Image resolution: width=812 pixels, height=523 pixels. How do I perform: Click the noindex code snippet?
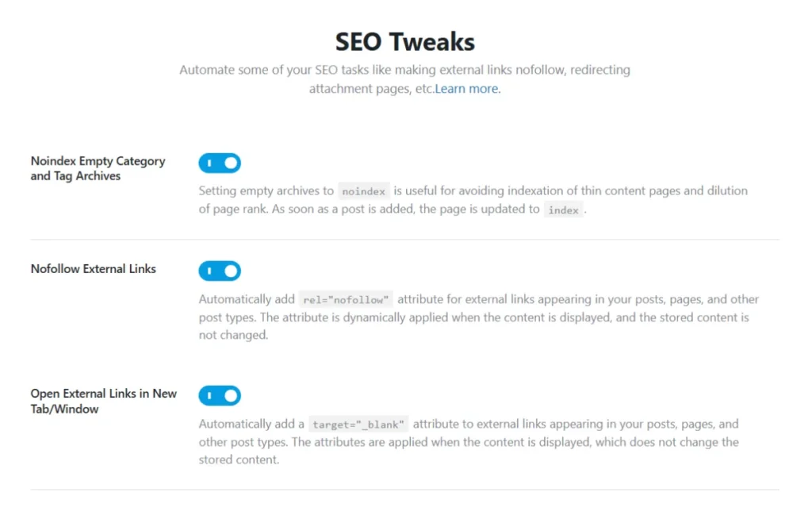pos(364,191)
